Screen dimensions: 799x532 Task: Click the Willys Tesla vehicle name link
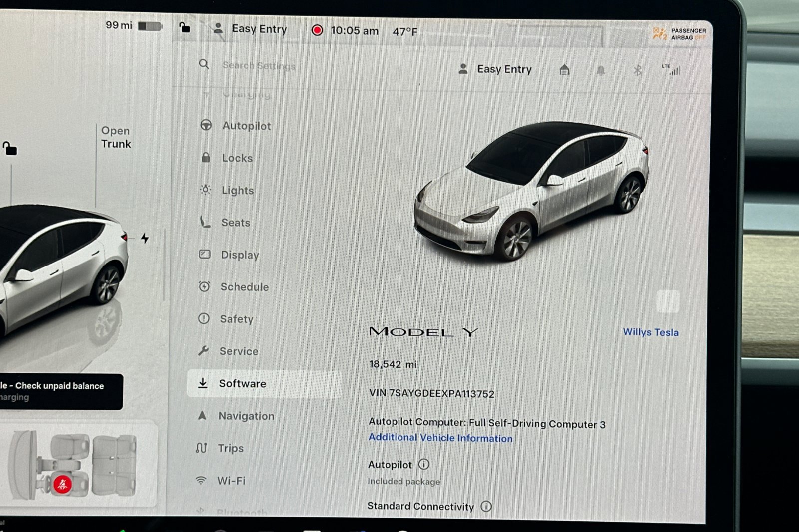[x=651, y=332]
